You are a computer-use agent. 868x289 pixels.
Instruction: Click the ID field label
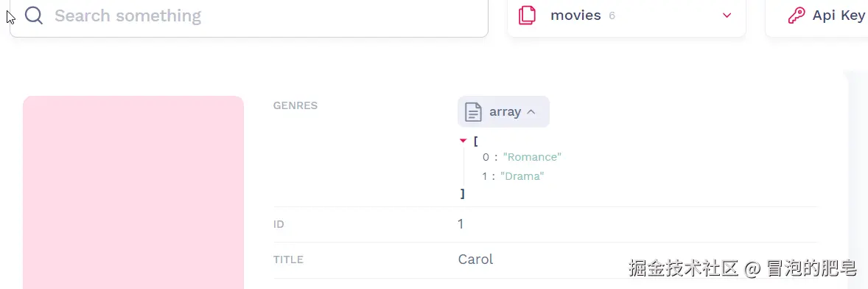pos(279,225)
